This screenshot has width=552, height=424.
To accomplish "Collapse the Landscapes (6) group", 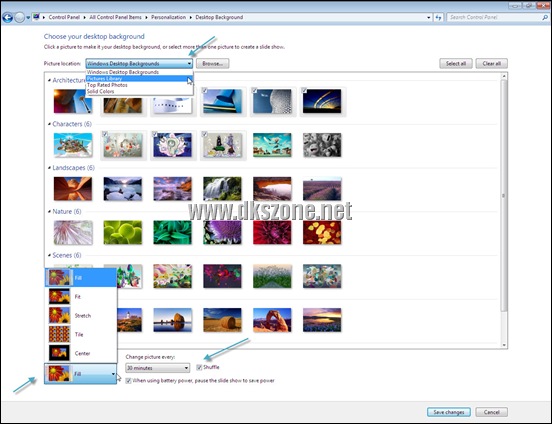I will pyautogui.click(x=49, y=168).
